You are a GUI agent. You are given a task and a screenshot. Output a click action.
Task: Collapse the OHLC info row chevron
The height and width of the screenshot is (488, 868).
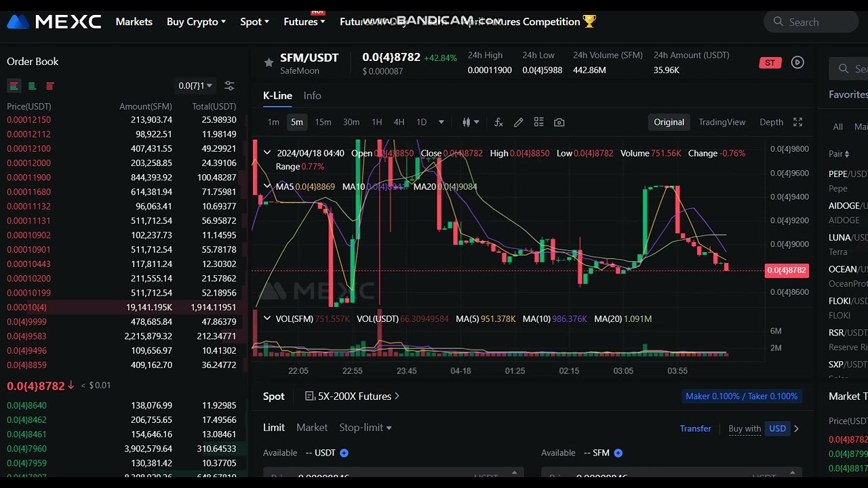coord(267,153)
